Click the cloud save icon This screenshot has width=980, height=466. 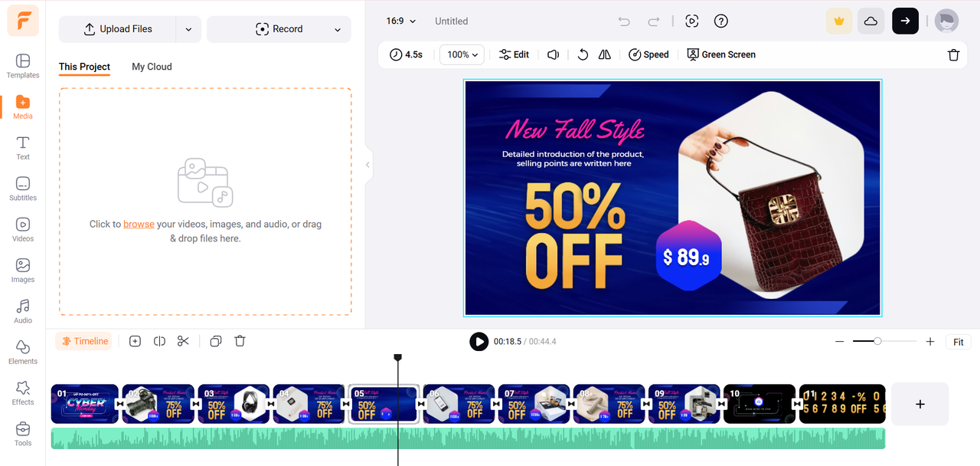(x=871, y=21)
